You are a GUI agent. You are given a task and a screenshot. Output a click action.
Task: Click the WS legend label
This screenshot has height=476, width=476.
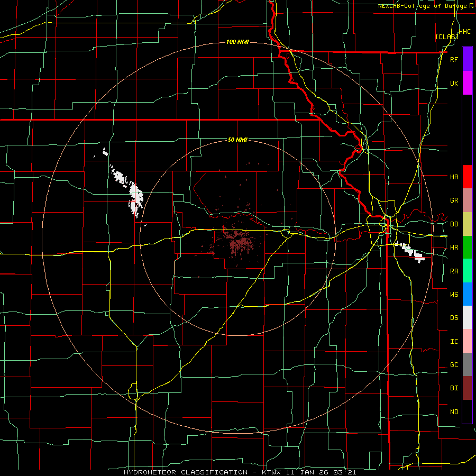[454, 294]
